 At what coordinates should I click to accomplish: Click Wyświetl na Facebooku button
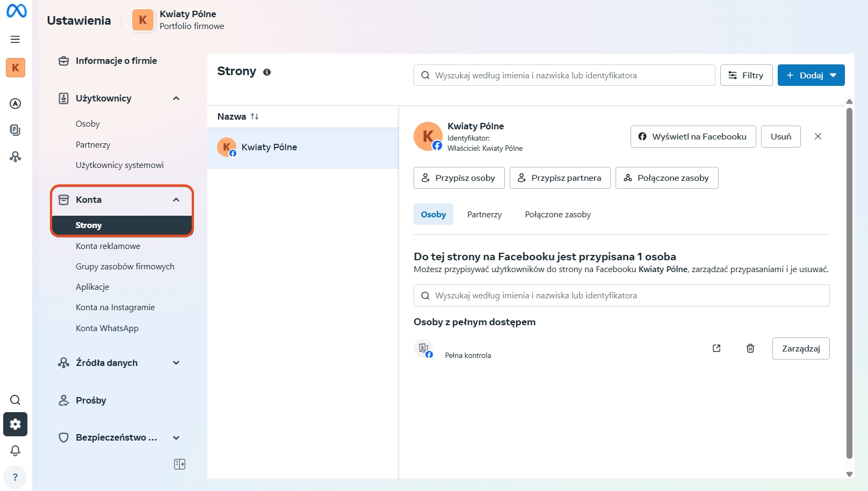pos(693,136)
